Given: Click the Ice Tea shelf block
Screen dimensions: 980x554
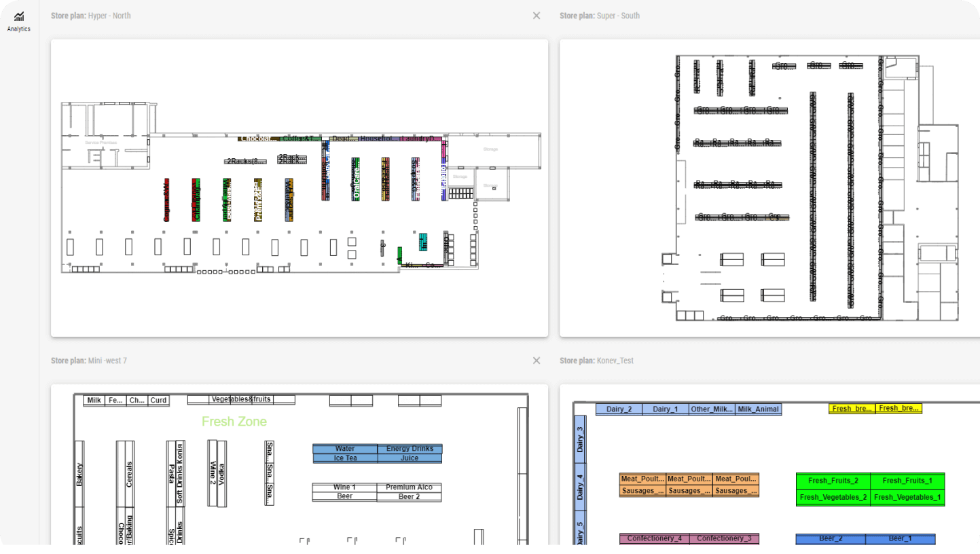Looking at the screenshot, I should (x=345, y=458).
